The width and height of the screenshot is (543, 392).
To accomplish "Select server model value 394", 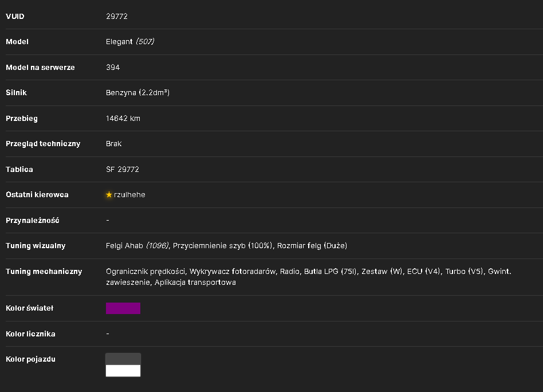I will pos(113,67).
